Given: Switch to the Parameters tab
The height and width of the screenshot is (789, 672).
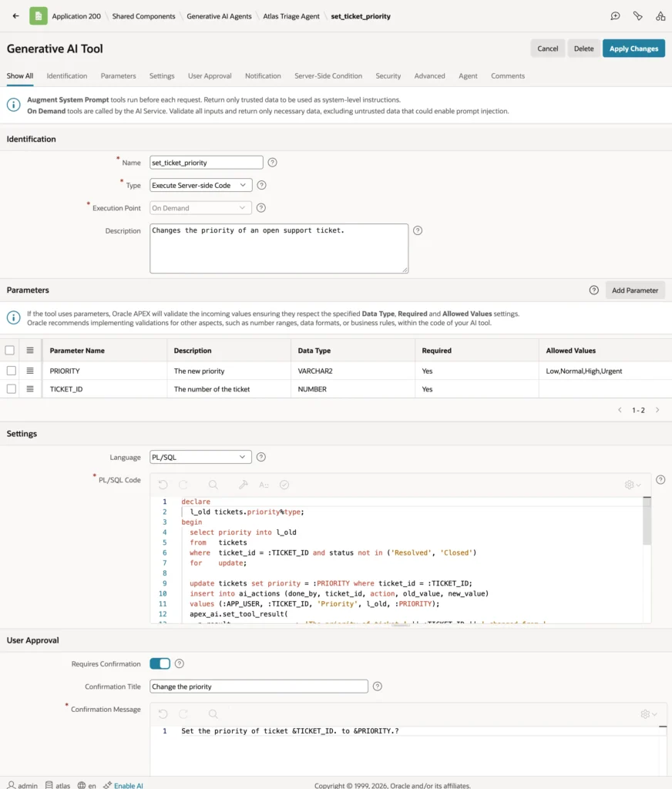Looking at the screenshot, I should [x=118, y=76].
